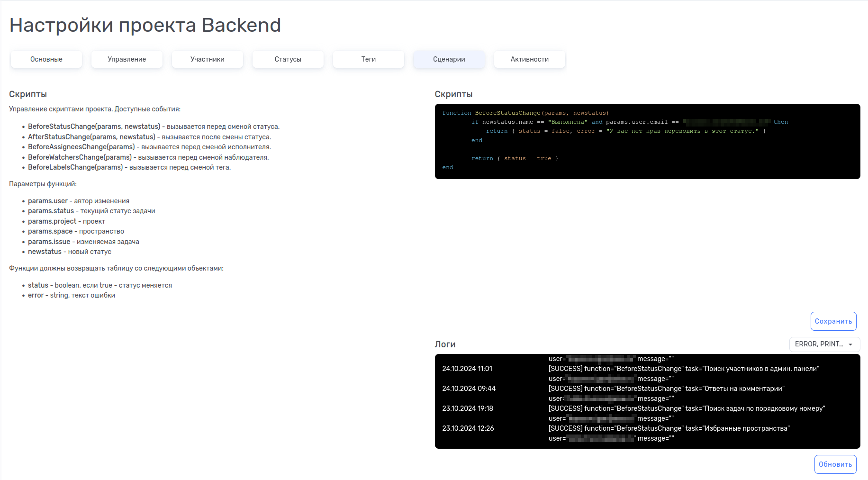
Task: Click the error message string in code editor
Action: click(682, 131)
